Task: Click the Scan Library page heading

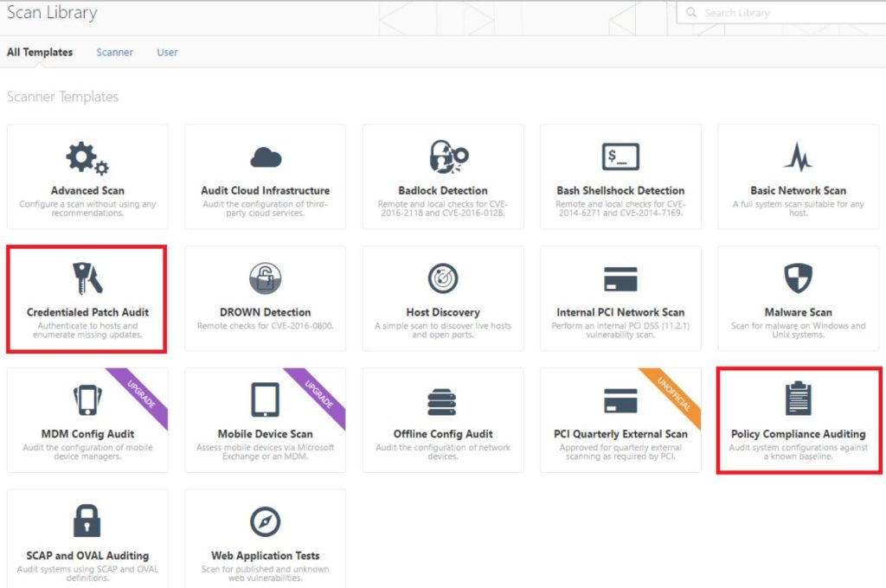Action: point(52,12)
